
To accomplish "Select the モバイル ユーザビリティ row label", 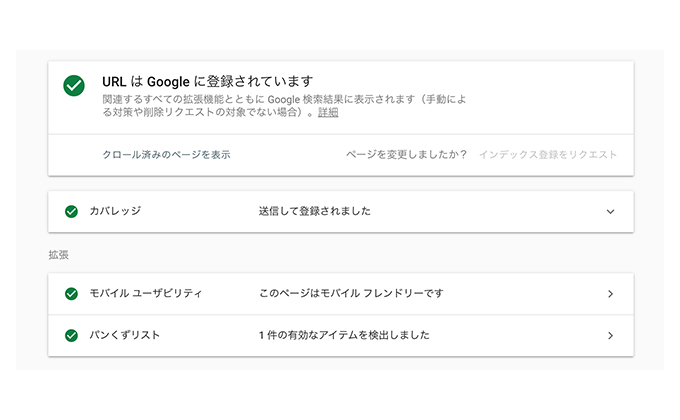I will (146, 293).
